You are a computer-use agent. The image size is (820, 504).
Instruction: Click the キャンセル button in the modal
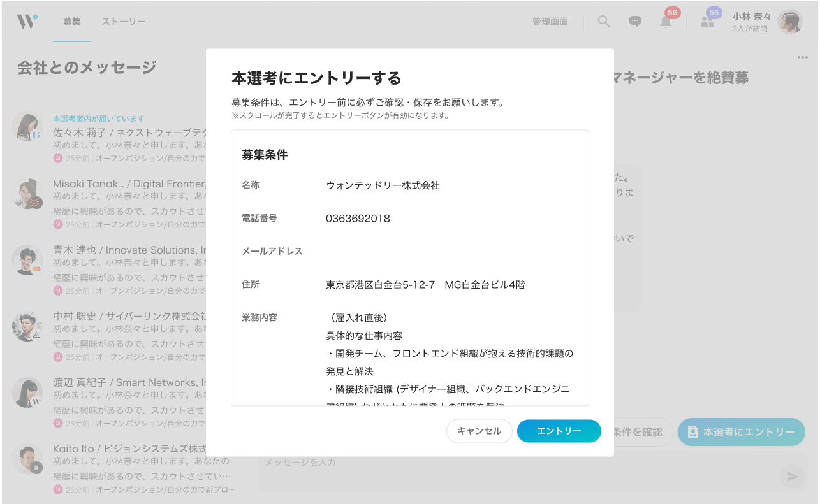[x=479, y=431]
